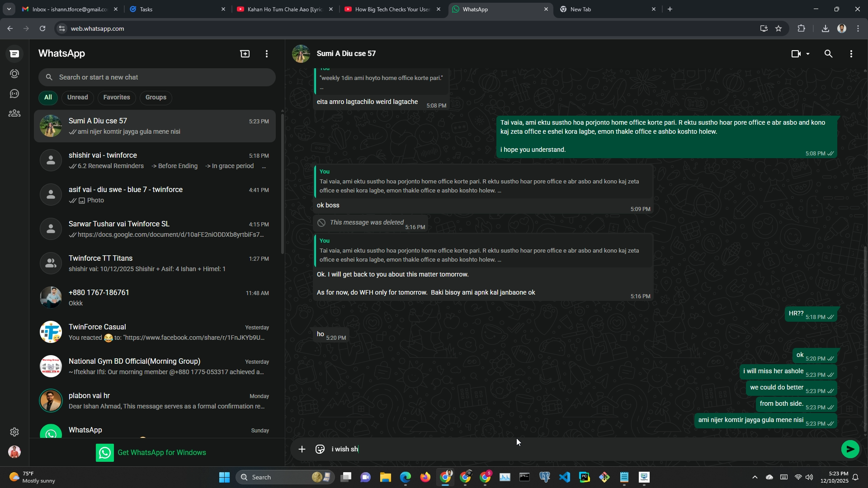Open Communities icon in left sidebar

click(14, 113)
